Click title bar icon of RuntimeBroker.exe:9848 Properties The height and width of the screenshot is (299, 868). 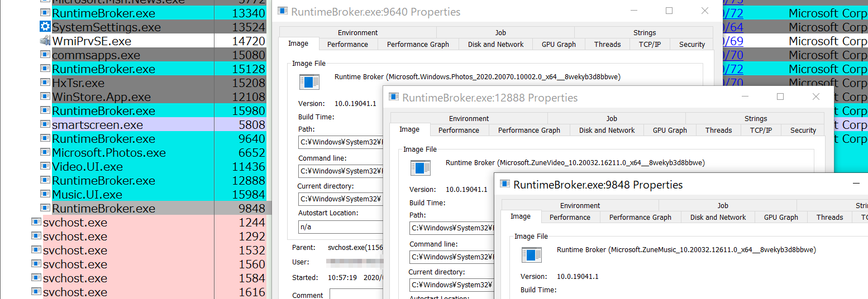pos(505,184)
